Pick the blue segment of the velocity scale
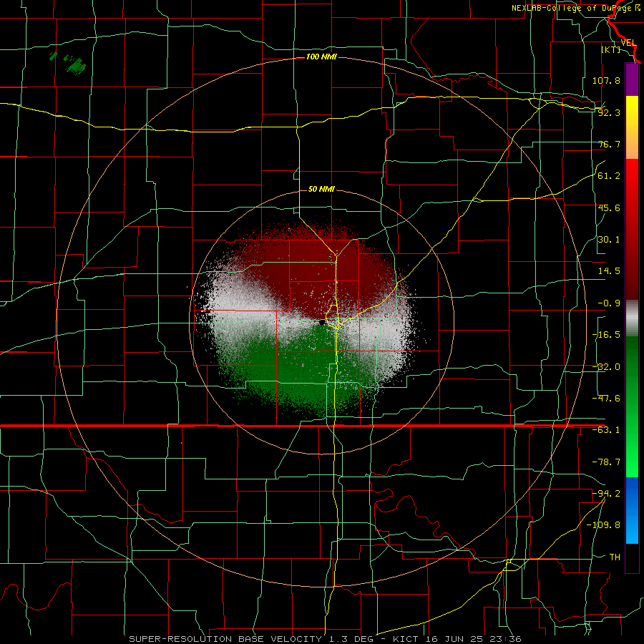Viewport: 644px width, 644px height. coord(632,510)
